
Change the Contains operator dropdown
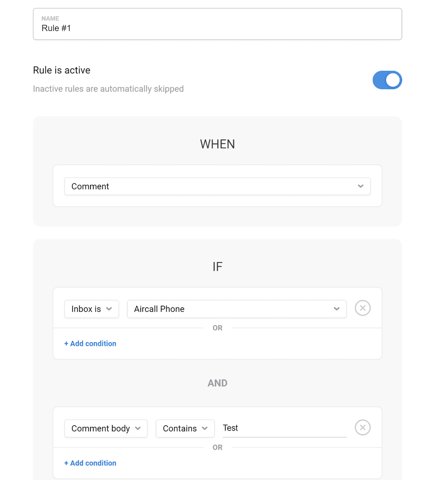click(185, 429)
